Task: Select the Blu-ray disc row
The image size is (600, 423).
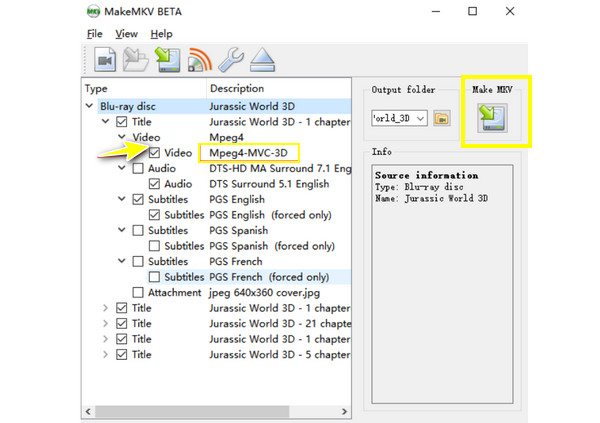Action: point(225,106)
